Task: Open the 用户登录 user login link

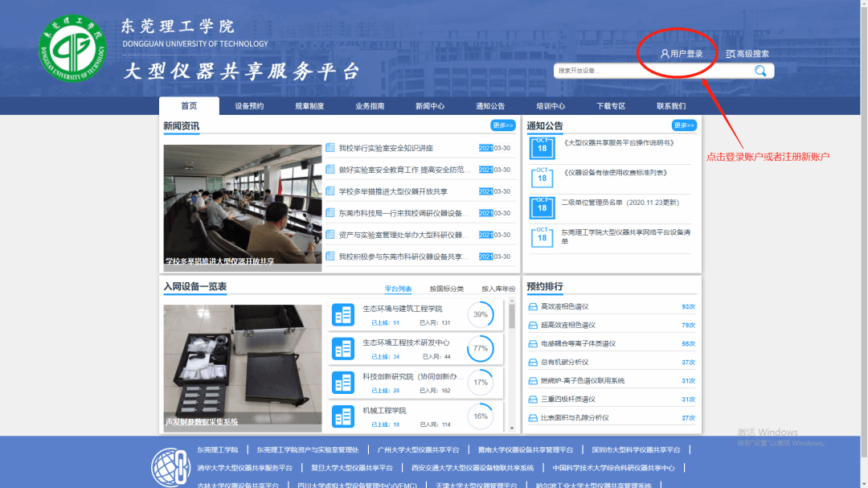Action: click(682, 54)
